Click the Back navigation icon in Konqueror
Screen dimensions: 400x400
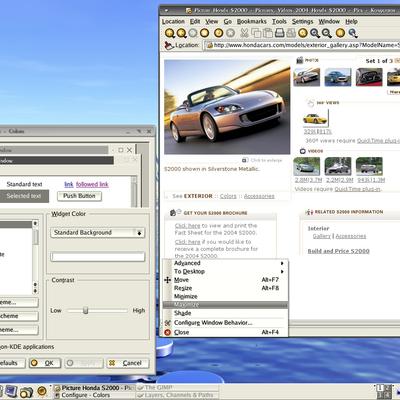tap(182, 33)
